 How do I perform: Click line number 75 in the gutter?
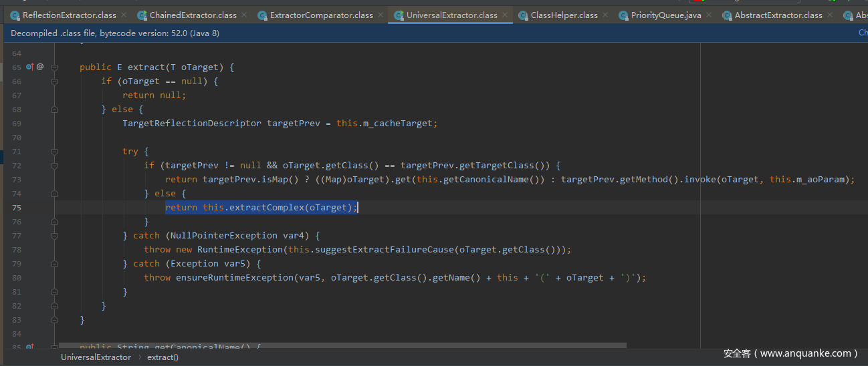pos(16,208)
